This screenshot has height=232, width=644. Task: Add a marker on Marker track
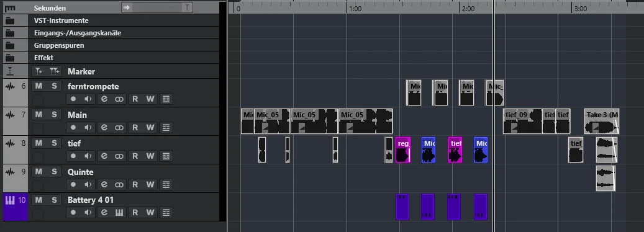(39, 71)
